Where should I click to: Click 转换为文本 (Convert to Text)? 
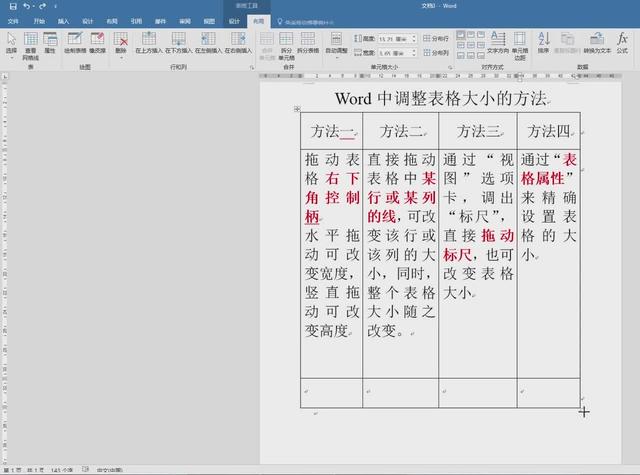click(597, 43)
